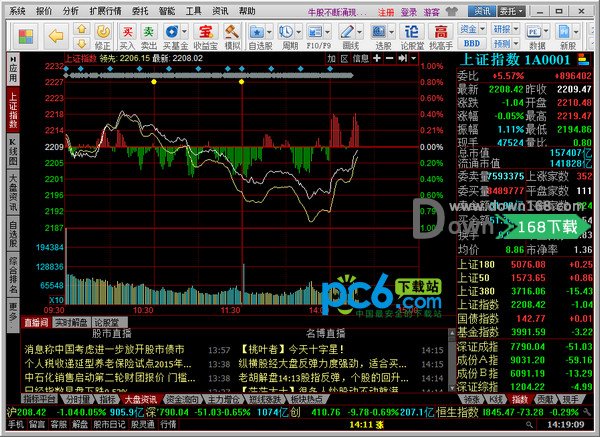The height and width of the screenshot is (437, 600).
Task: Expand the 周期 dropdown arrow
Action: coord(298,31)
